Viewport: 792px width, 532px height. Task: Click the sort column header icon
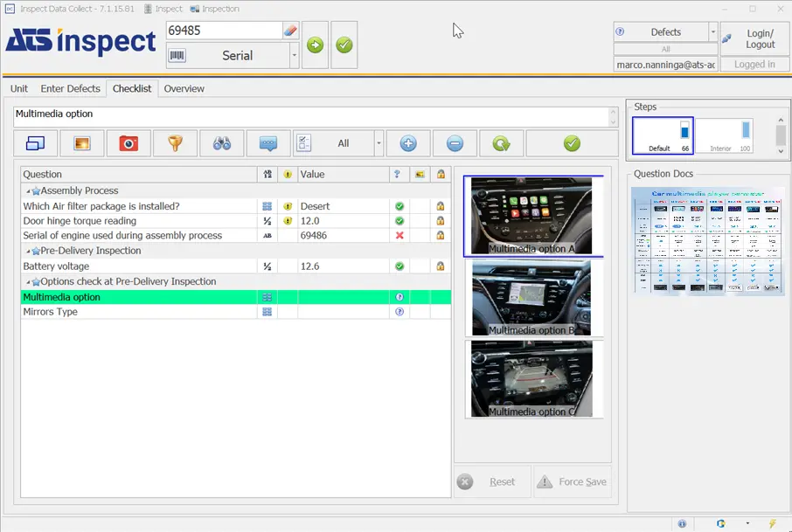267,174
